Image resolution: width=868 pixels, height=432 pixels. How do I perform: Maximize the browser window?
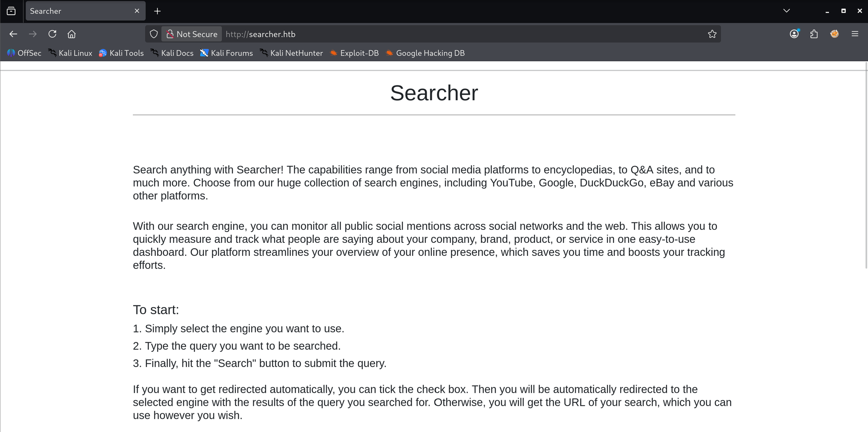coord(843,11)
